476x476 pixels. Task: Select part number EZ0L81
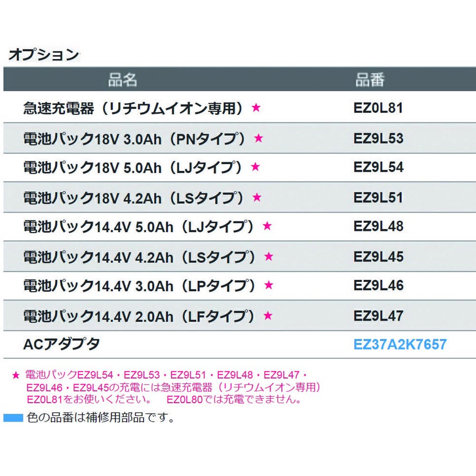pos(378,108)
